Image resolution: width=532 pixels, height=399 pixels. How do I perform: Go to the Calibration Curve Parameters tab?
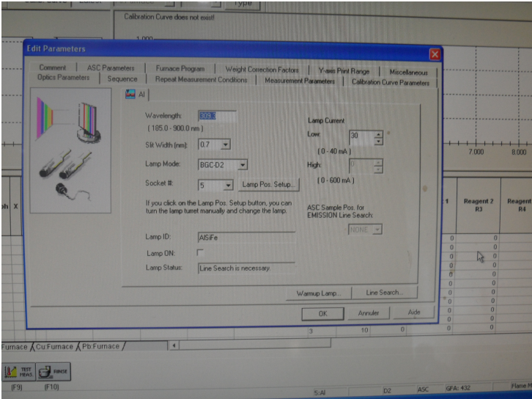391,82
